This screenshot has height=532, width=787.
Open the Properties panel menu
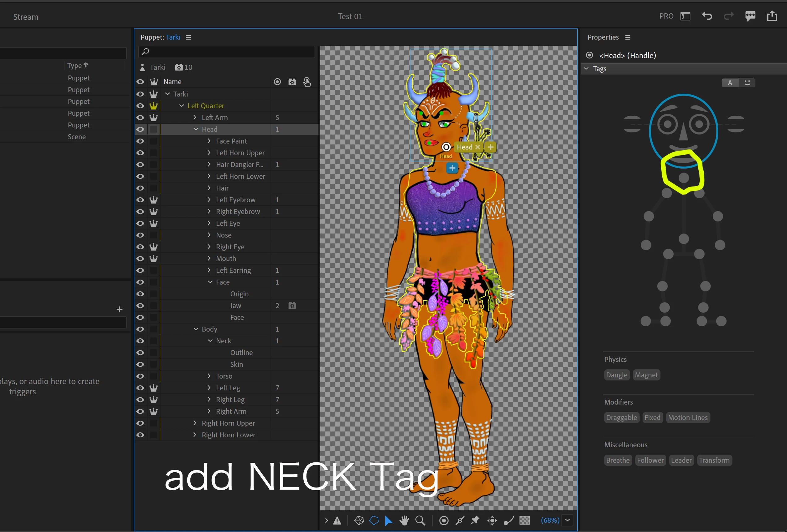(628, 37)
